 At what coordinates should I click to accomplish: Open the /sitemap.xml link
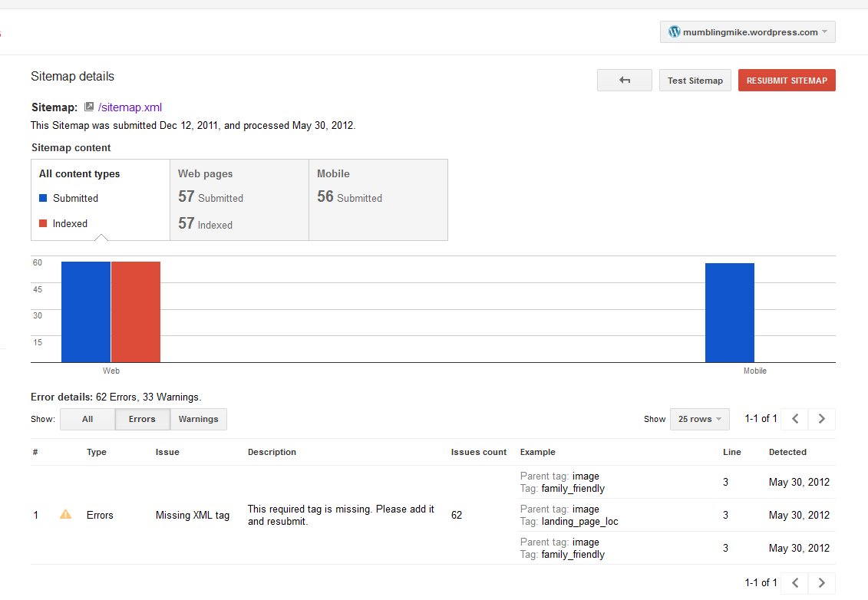(x=130, y=107)
